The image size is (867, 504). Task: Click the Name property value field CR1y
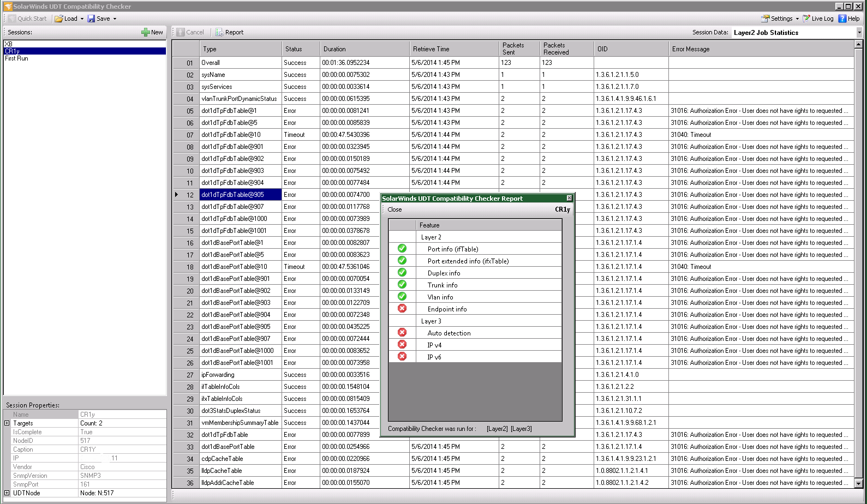(x=122, y=415)
